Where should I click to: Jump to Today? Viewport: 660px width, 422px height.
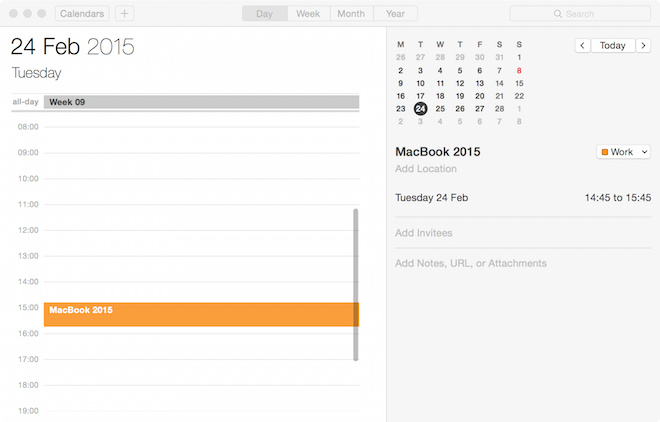click(x=612, y=45)
